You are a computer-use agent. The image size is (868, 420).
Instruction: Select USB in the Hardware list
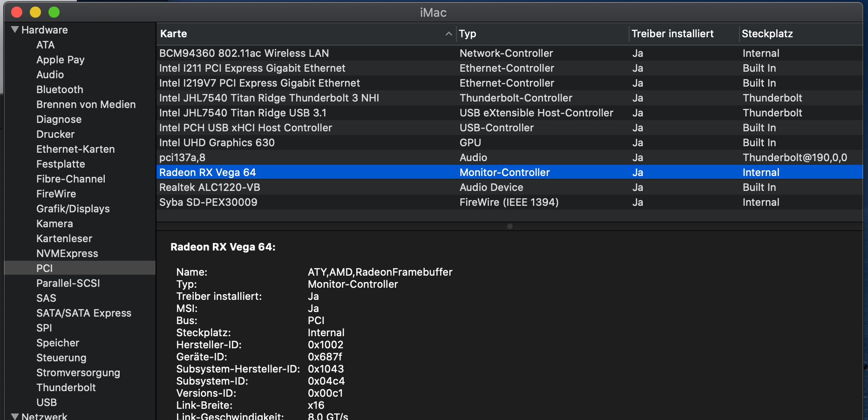tap(47, 402)
